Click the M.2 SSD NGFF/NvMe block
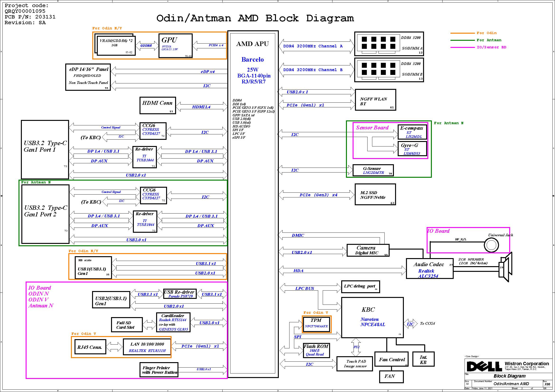The height and width of the screenshot is (392, 555). 375,194
